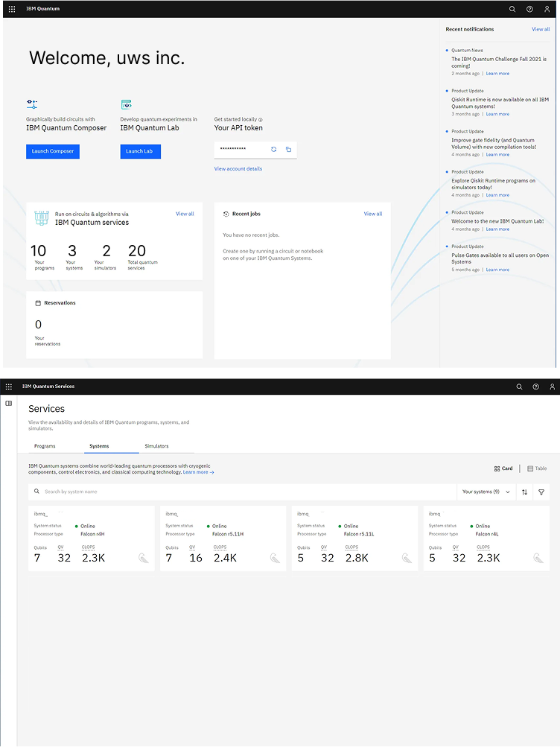Click the Search by system name field
Screen dimensions: 560x747
(x=243, y=492)
